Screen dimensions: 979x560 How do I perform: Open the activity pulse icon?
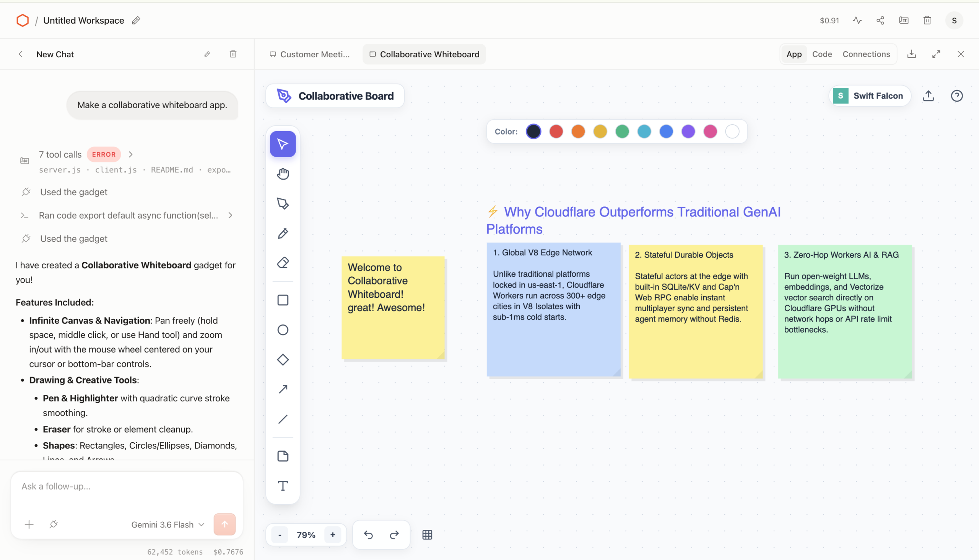pyautogui.click(x=857, y=20)
